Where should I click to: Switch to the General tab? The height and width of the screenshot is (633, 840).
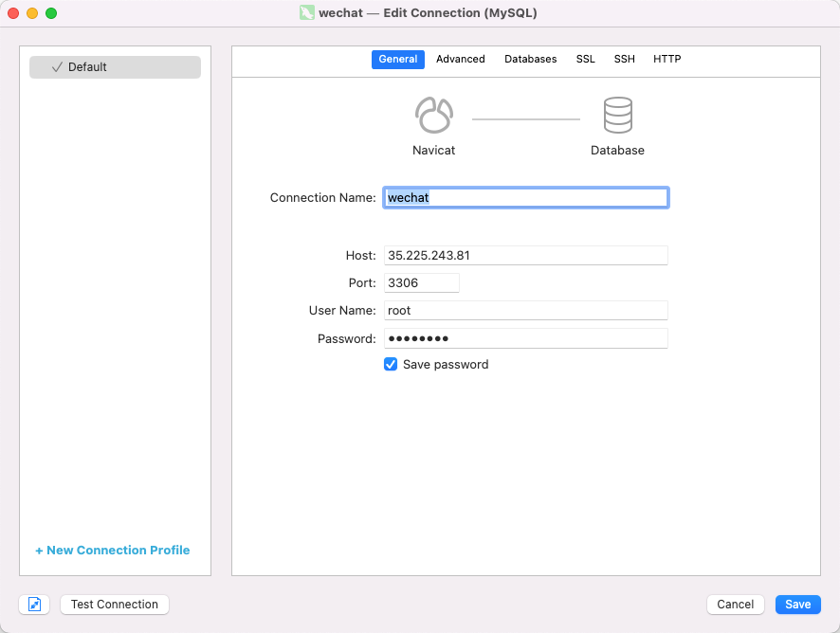click(397, 60)
